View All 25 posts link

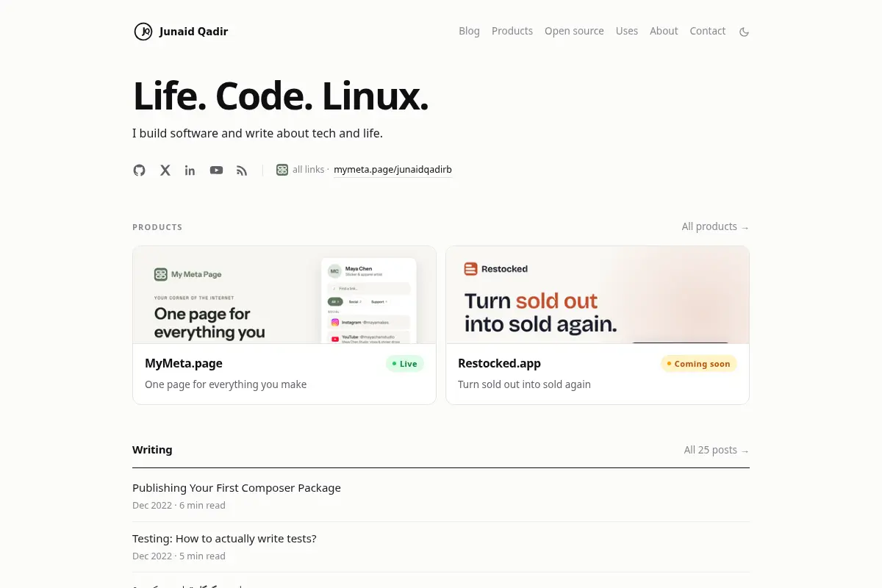tap(717, 450)
